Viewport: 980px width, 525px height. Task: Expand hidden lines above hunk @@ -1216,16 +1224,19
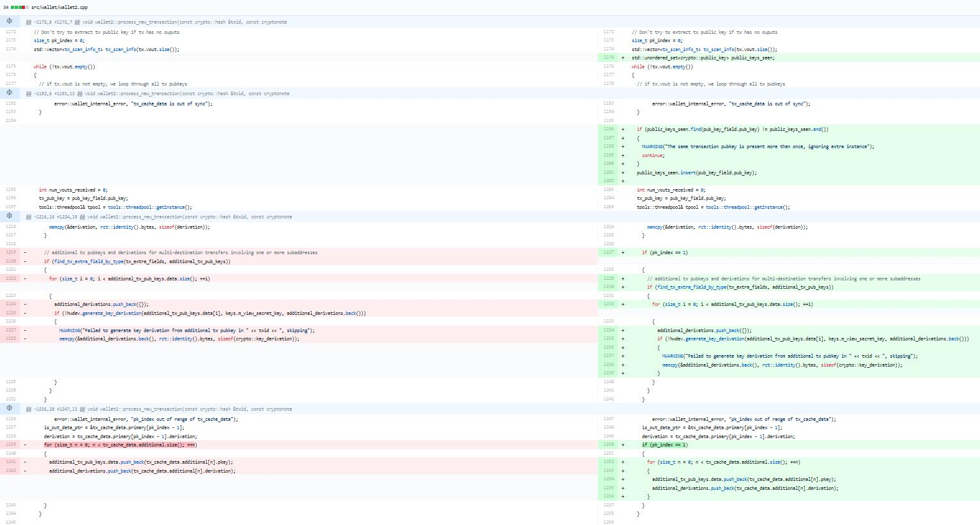click(9, 217)
